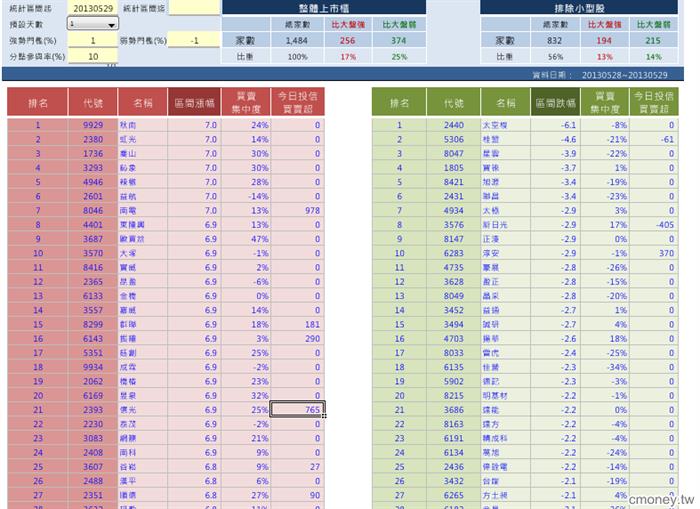Screen dimensions: 700x509
Task: Select stock code 2393 in red table
Action: point(93,409)
